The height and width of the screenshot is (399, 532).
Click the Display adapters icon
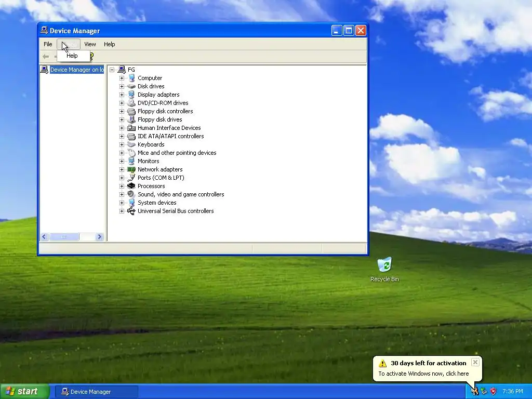131,95
